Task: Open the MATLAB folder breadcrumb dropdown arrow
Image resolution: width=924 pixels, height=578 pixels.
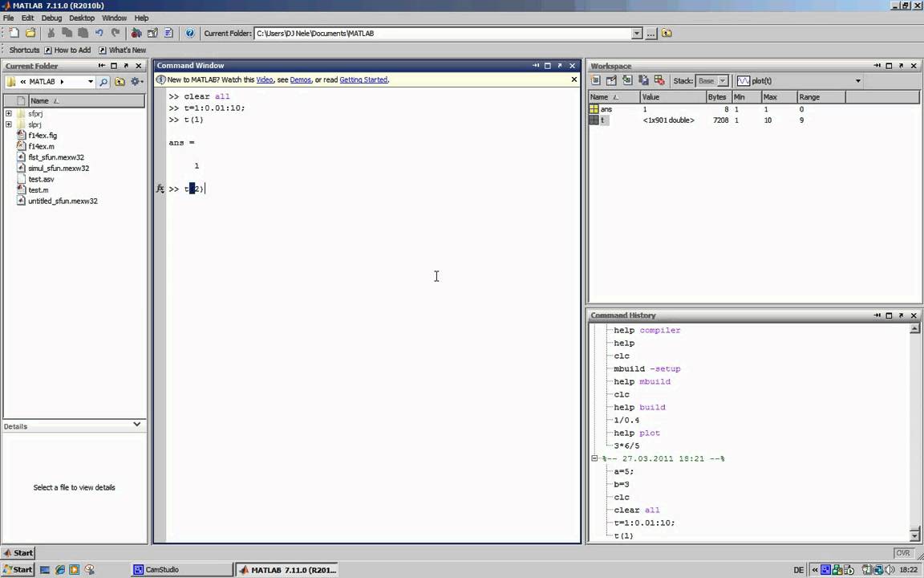Action: (90, 81)
